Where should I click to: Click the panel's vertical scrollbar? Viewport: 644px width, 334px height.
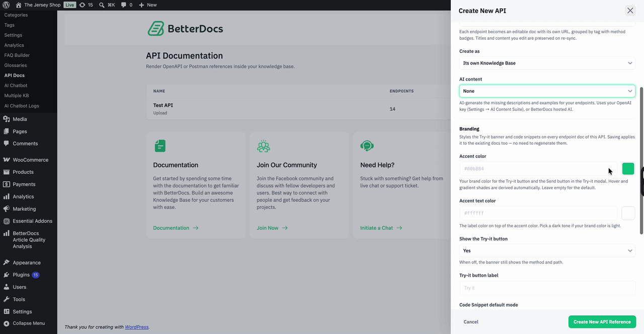pyautogui.click(x=641, y=160)
